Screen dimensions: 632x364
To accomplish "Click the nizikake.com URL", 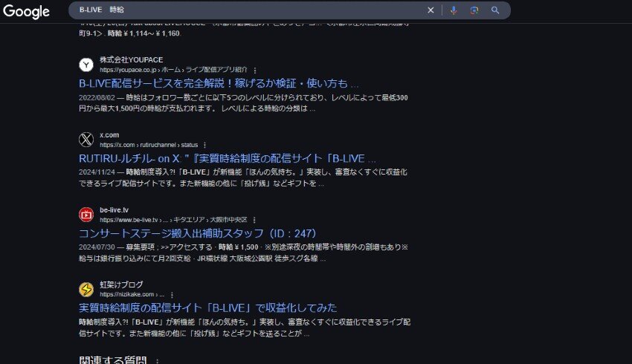I will [132, 294].
